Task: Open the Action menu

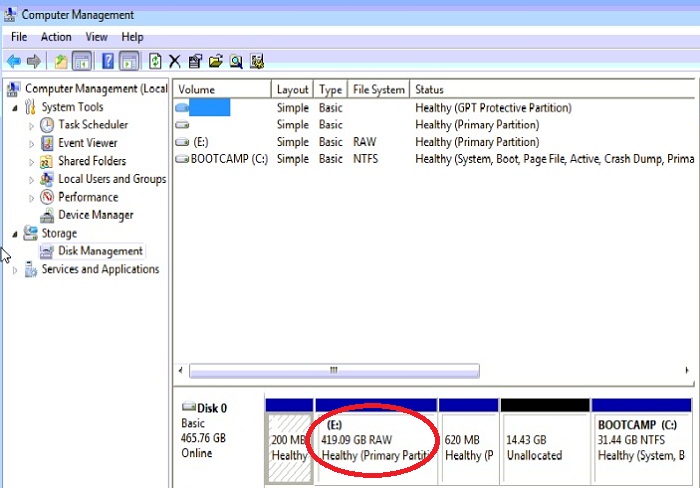Action: point(56,37)
